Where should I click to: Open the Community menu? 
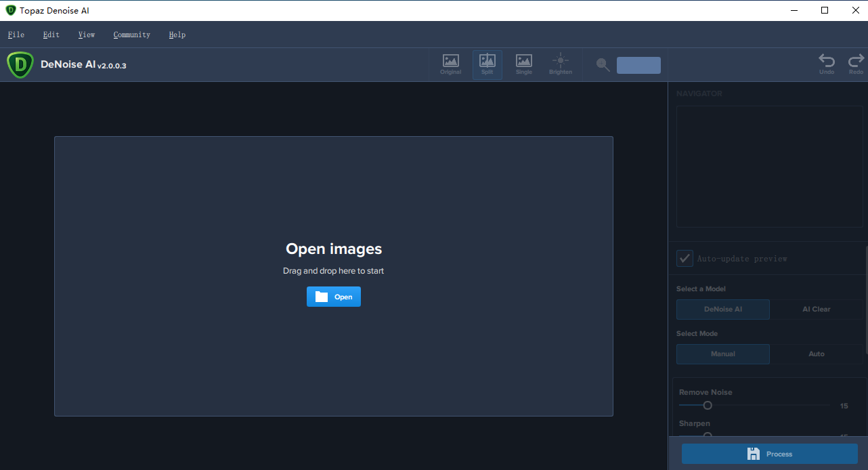click(x=132, y=35)
